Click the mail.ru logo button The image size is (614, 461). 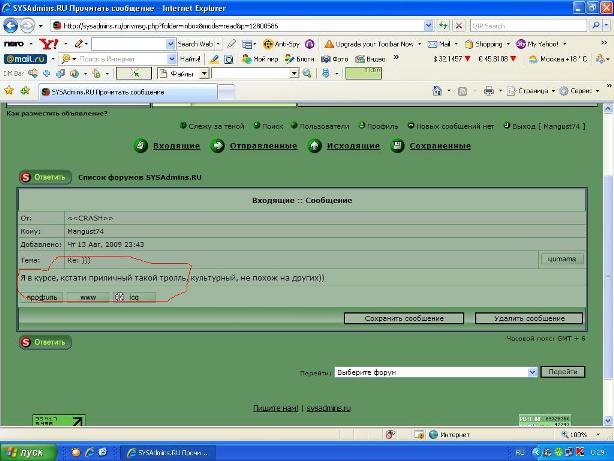coord(25,59)
